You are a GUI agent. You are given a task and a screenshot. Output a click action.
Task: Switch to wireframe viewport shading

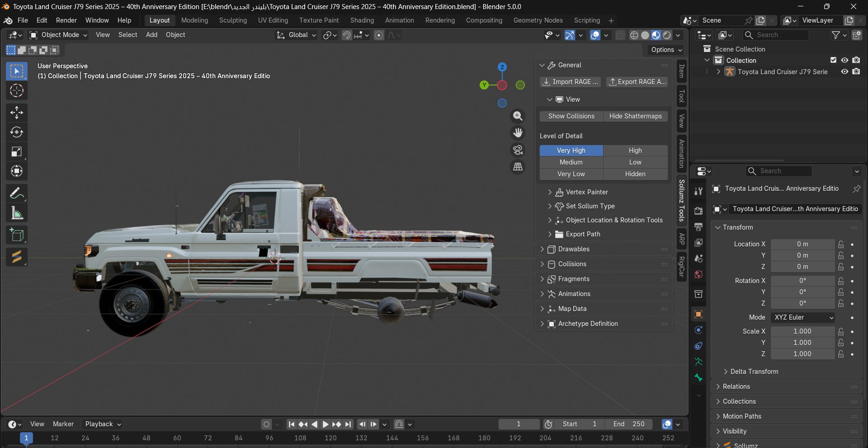634,35
